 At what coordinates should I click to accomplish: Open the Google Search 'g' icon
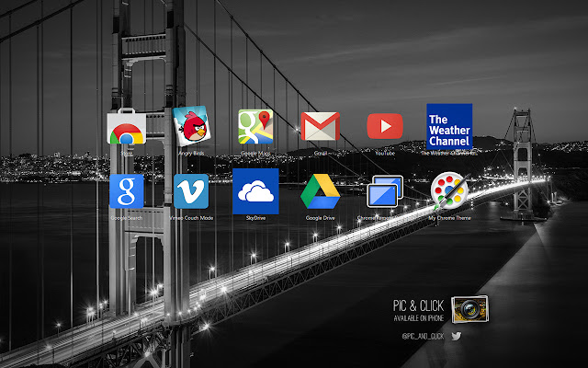pyautogui.click(x=127, y=191)
